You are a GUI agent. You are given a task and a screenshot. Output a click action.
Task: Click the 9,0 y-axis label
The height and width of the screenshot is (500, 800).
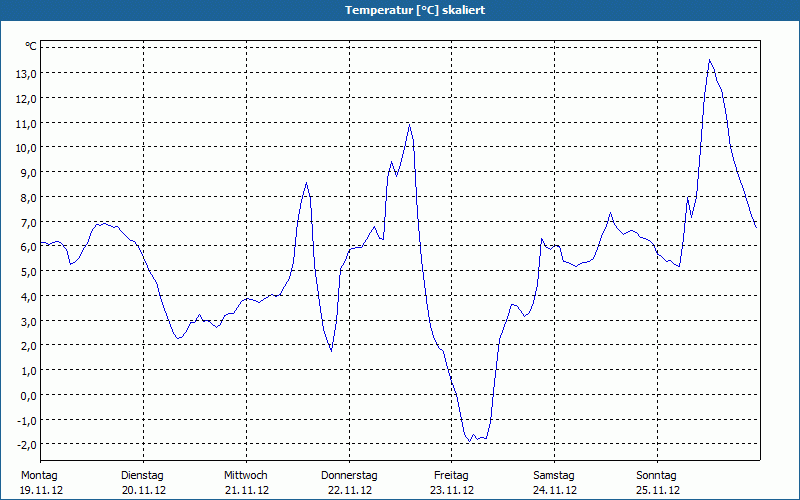tap(29, 172)
